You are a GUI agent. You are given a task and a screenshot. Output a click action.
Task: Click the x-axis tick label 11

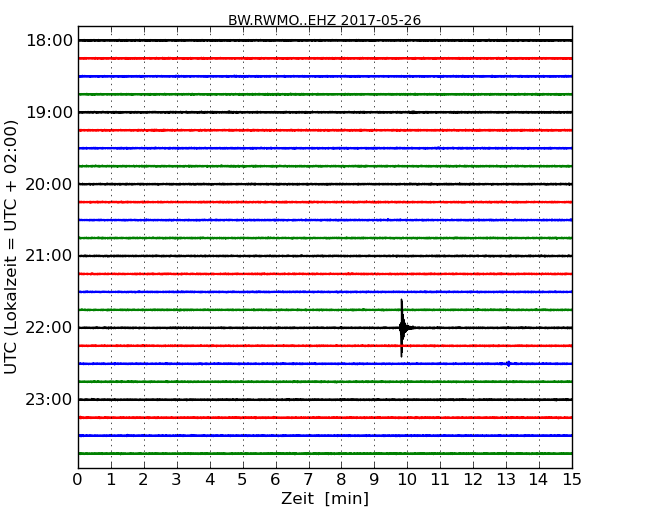coord(440,479)
